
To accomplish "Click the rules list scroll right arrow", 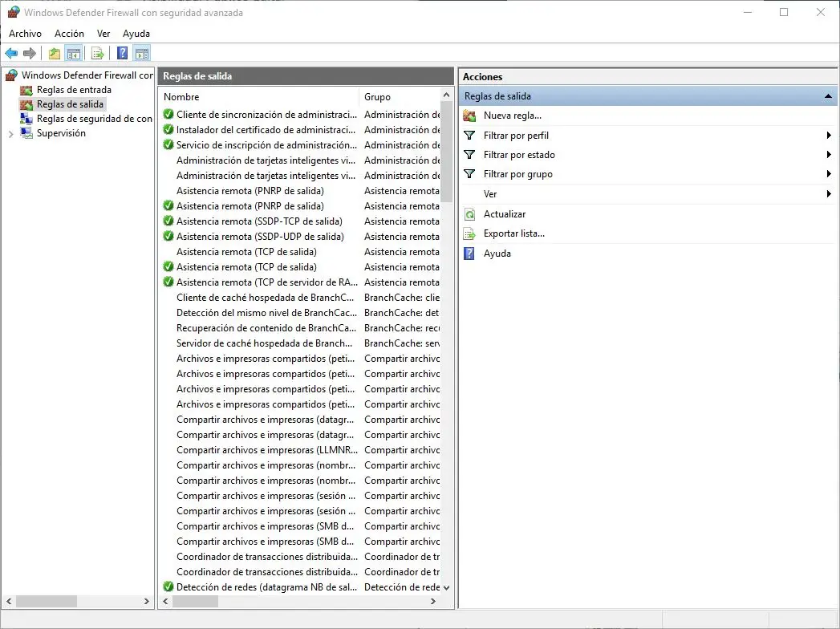I will tap(433, 602).
